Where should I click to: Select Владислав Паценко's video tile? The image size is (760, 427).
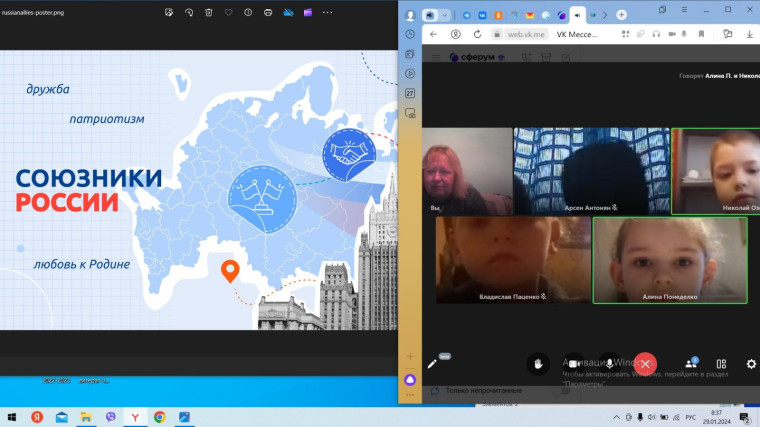point(513,260)
